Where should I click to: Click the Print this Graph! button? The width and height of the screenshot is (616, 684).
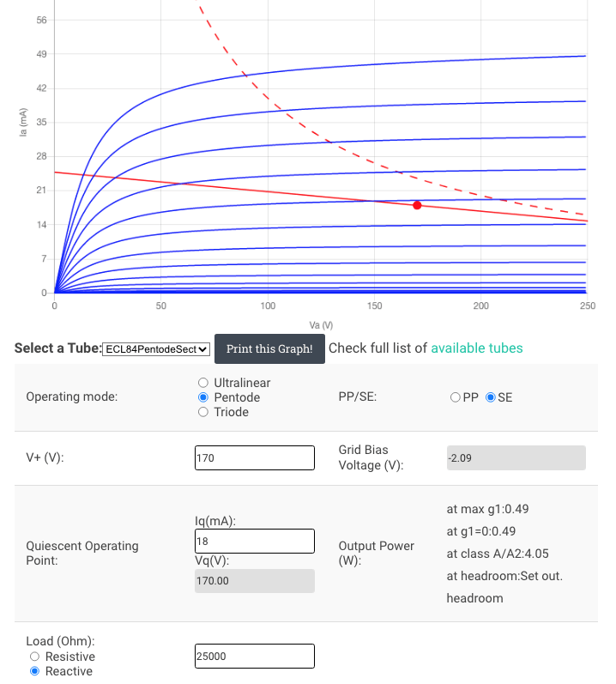pos(269,348)
